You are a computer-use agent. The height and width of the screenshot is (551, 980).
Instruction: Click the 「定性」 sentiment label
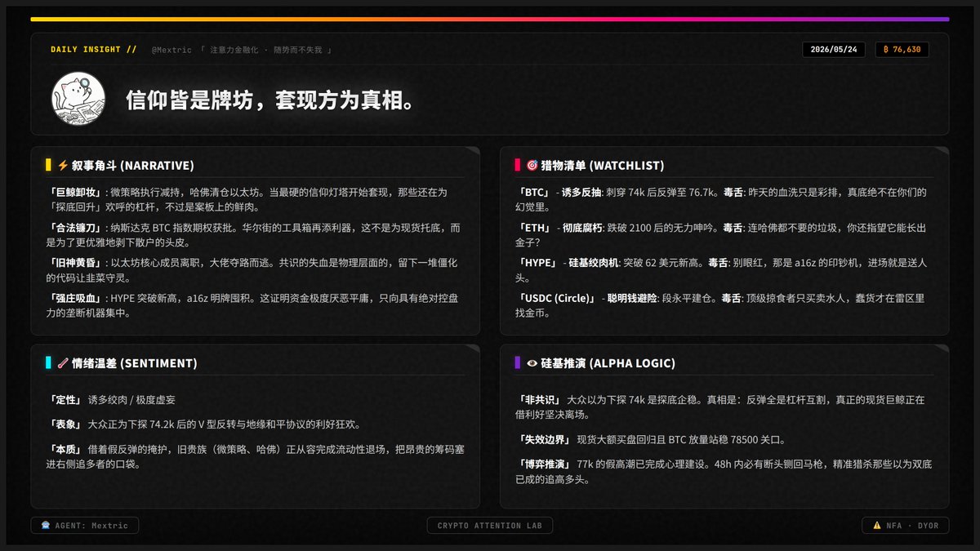point(66,400)
